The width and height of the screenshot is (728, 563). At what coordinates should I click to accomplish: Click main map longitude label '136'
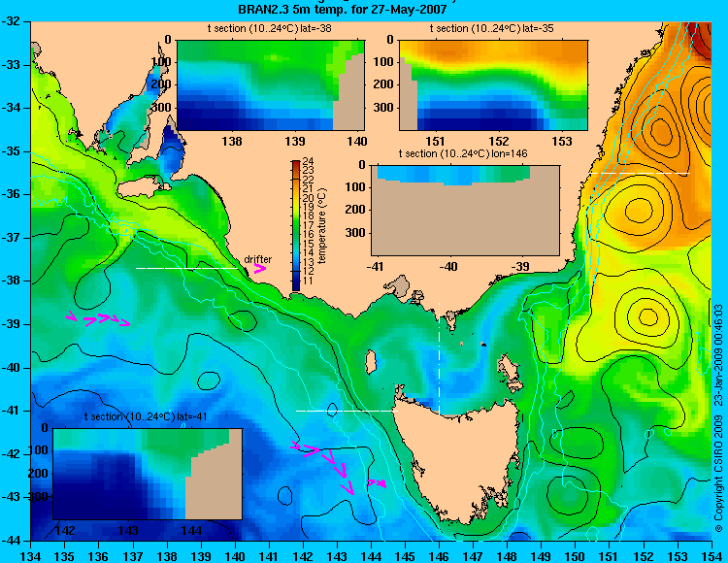98,556
